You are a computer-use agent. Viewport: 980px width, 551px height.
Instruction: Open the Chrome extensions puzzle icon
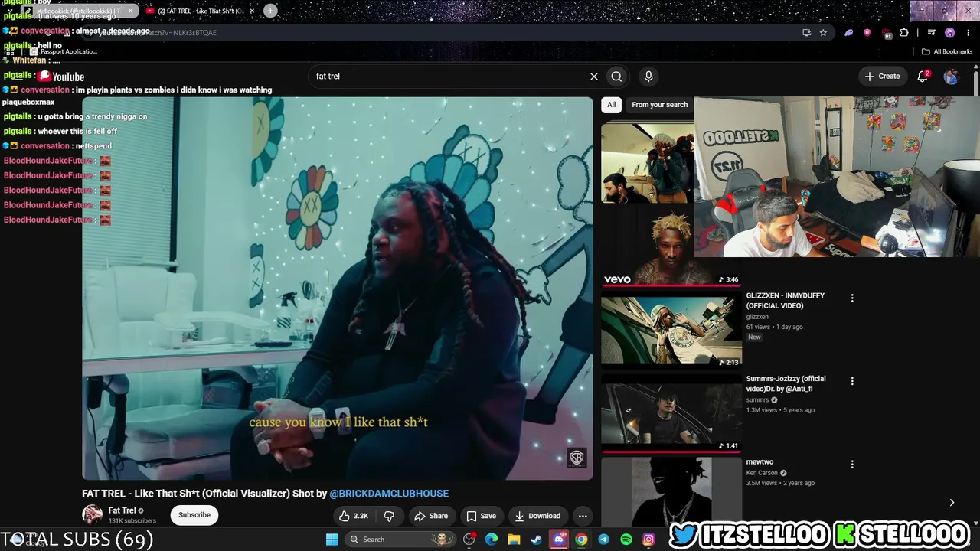pyautogui.click(x=904, y=33)
